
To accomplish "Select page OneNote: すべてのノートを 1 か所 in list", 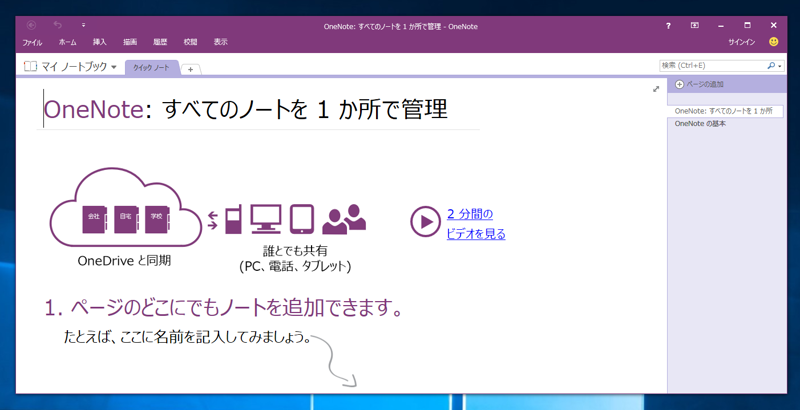I will click(724, 111).
